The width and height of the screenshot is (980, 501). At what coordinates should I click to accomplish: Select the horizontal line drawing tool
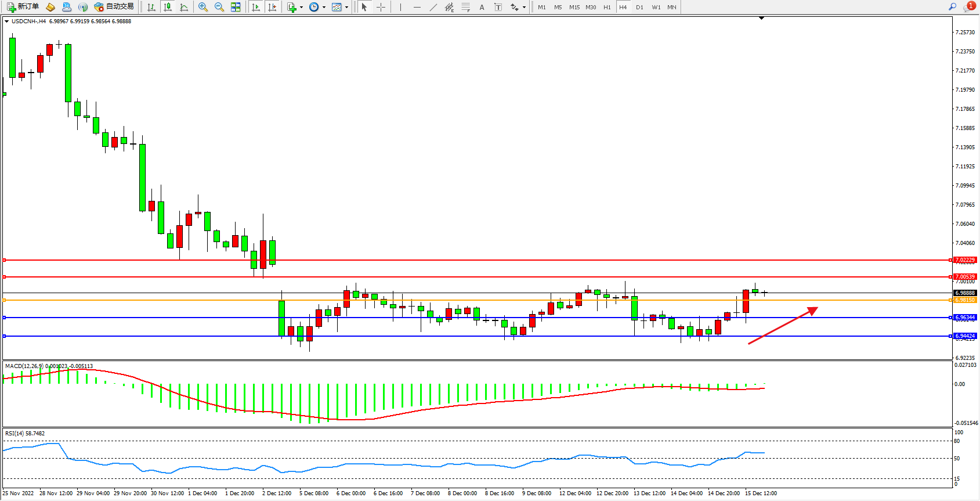click(x=417, y=7)
